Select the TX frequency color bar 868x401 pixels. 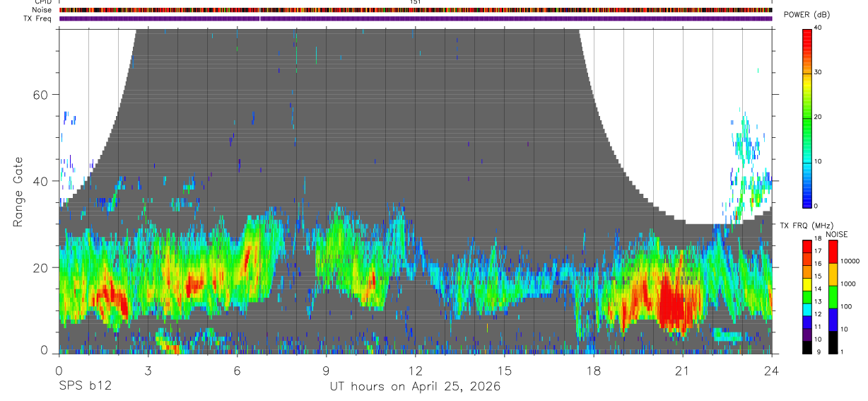807,296
